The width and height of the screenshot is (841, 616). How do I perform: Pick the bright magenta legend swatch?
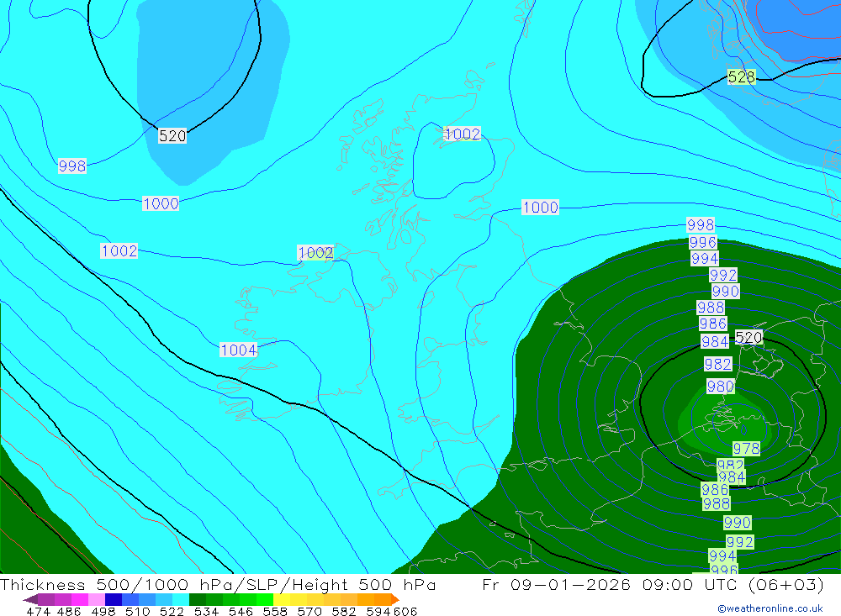pos(80,599)
